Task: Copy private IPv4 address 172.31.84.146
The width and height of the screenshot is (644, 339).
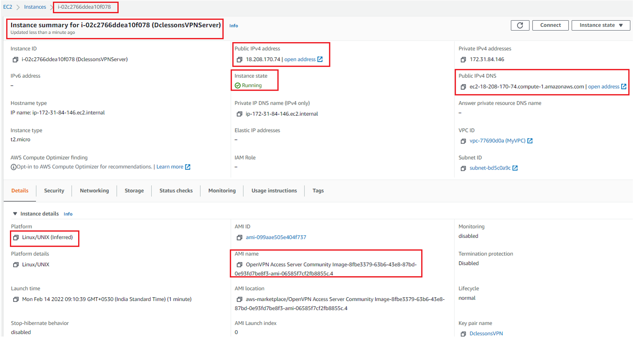Action: 463,60
